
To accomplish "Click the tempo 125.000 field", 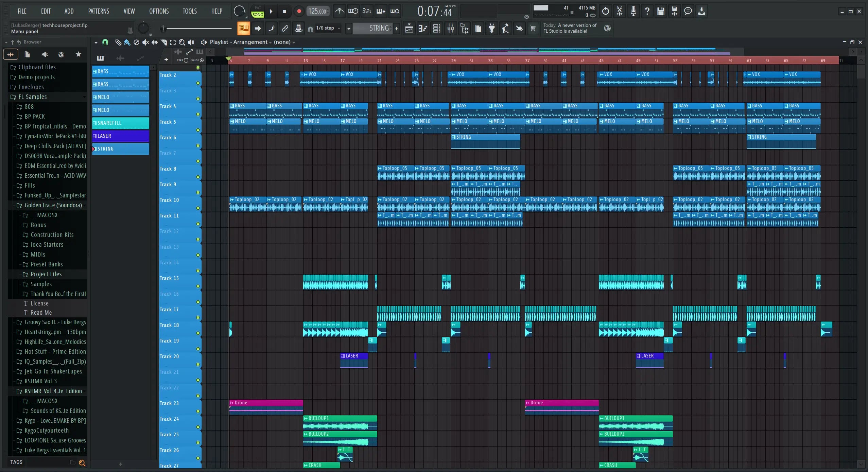I will (317, 11).
